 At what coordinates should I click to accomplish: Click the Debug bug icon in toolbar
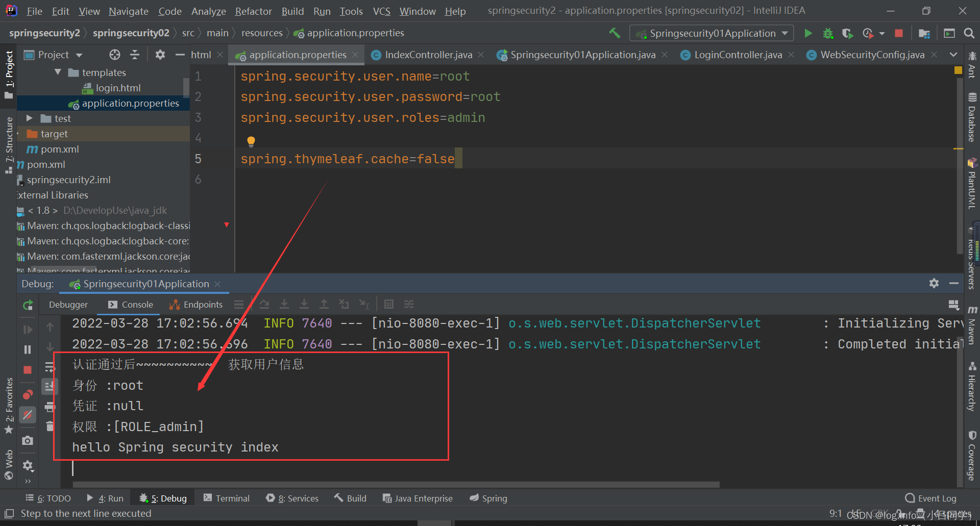(x=828, y=33)
